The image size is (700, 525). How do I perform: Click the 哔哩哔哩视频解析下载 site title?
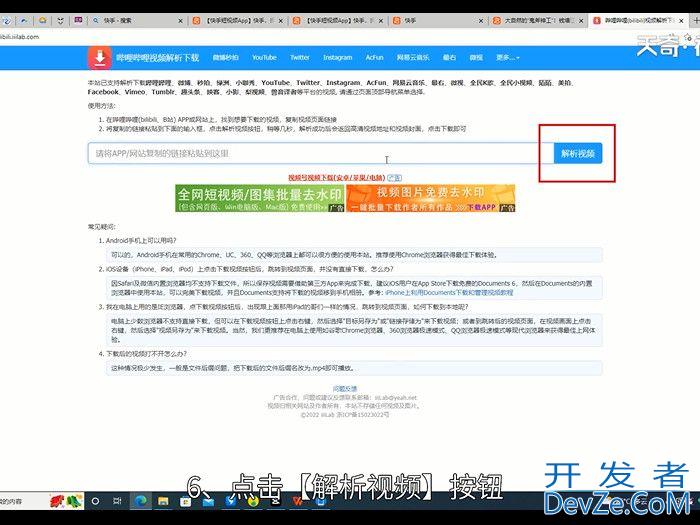(x=158, y=58)
